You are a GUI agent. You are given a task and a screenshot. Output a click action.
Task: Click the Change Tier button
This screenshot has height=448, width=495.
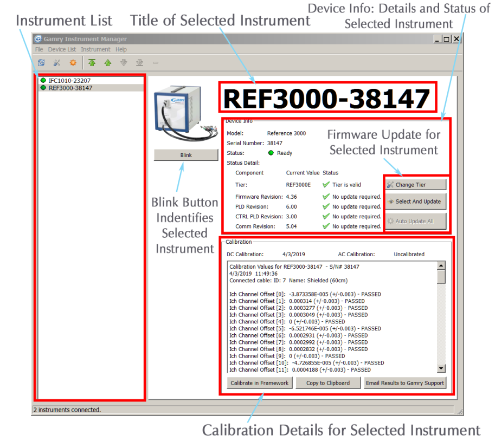click(x=416, y=185)
